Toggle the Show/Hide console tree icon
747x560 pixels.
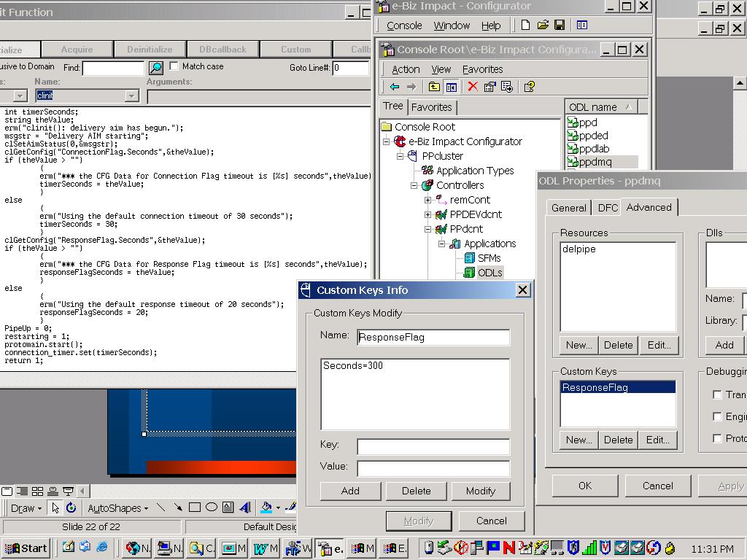(451, 87)
